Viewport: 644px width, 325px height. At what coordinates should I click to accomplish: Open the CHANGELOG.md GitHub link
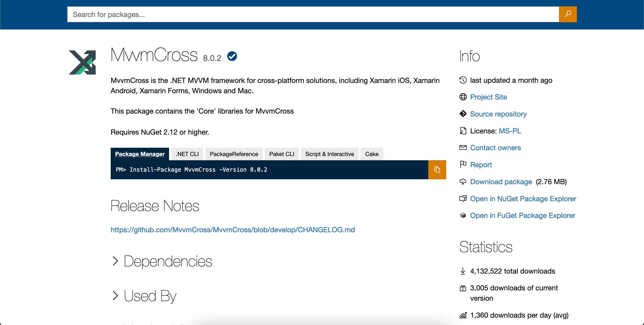(233, 230)
